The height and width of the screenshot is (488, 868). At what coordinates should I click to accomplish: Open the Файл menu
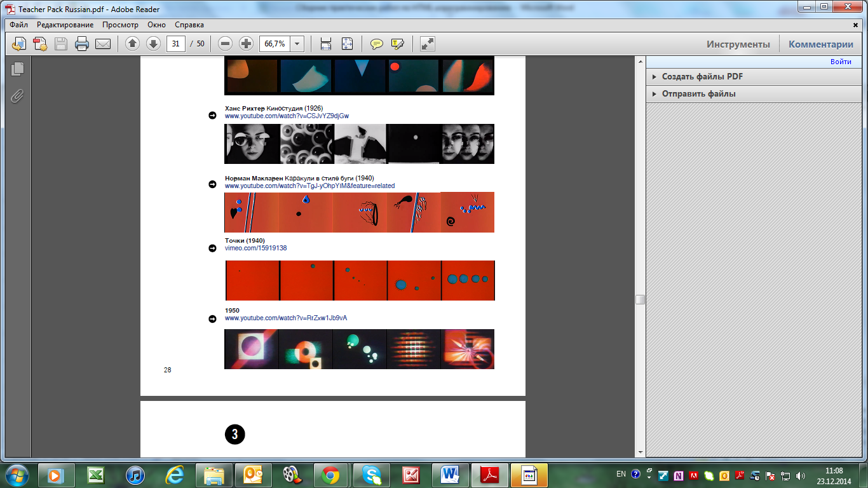19,25
